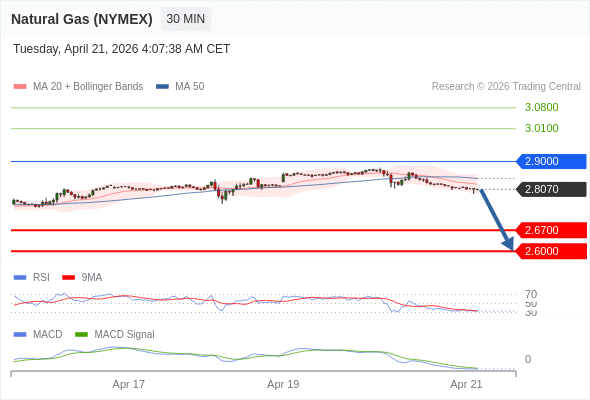
Task: Click the Research © 2026 Trading Central credit
Action: pyautogui.click(x=506, y=87)
